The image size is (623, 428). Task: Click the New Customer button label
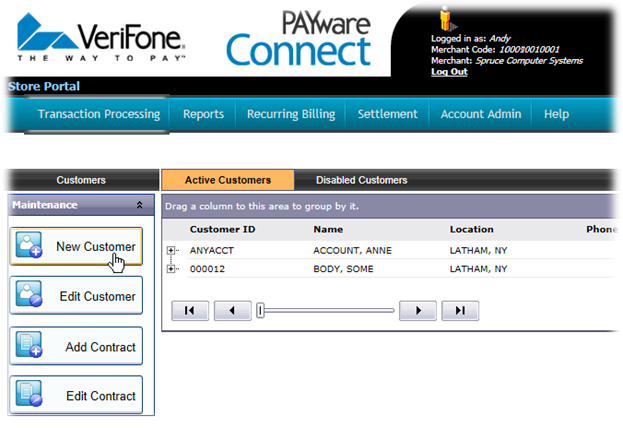click(96, 247)
